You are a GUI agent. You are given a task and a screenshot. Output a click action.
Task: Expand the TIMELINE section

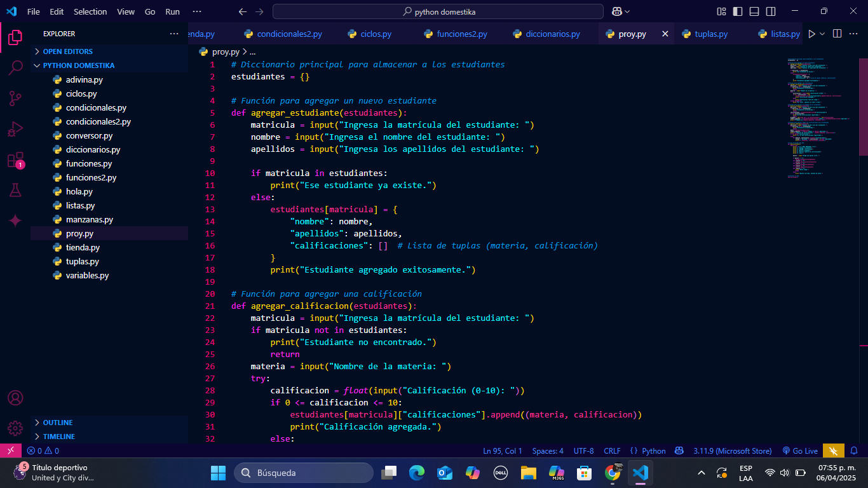click(58, 437)
